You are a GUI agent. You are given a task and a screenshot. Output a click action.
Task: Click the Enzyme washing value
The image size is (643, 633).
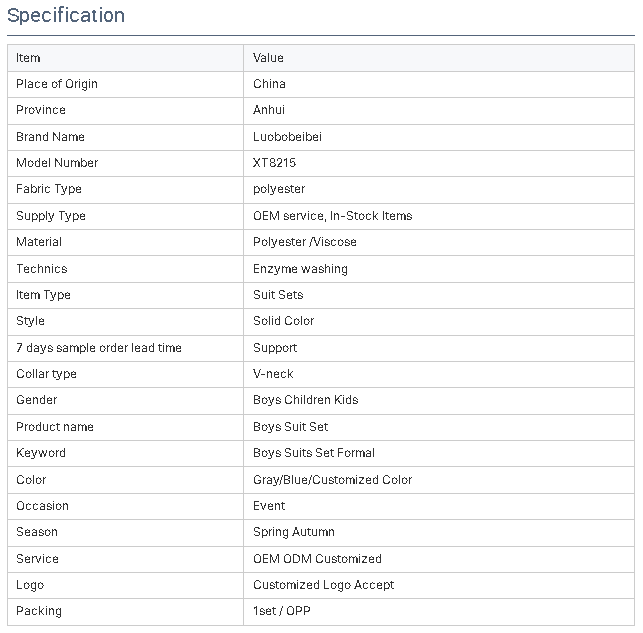[300, 269]
